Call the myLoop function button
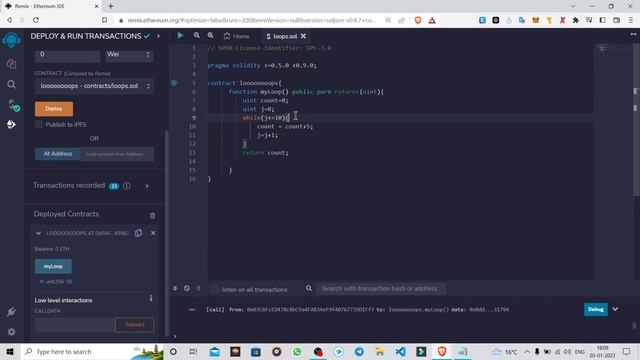 coord(53,266)
